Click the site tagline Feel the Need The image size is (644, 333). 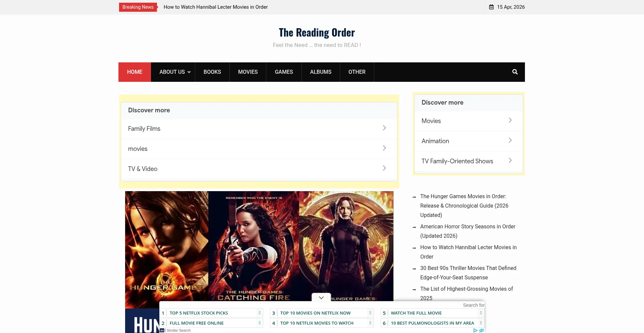(317, 45)
